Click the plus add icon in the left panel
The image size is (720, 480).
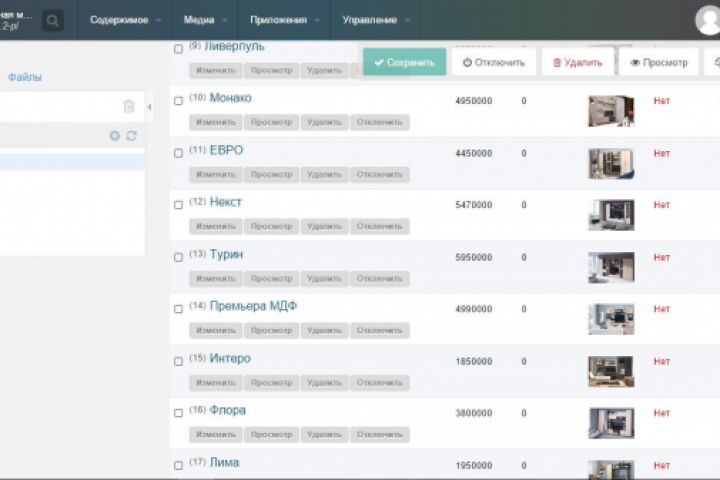click(x=115, y=136)
